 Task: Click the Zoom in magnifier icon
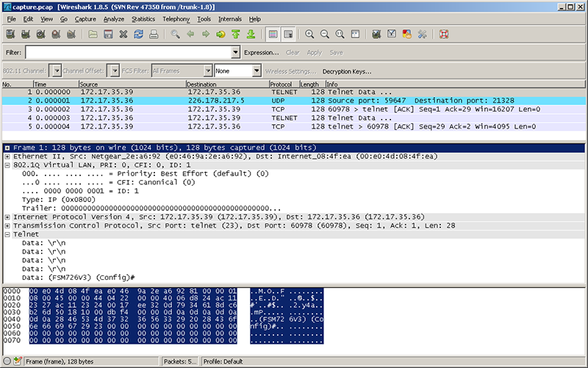pyautogui.click(x=309, y=35)
